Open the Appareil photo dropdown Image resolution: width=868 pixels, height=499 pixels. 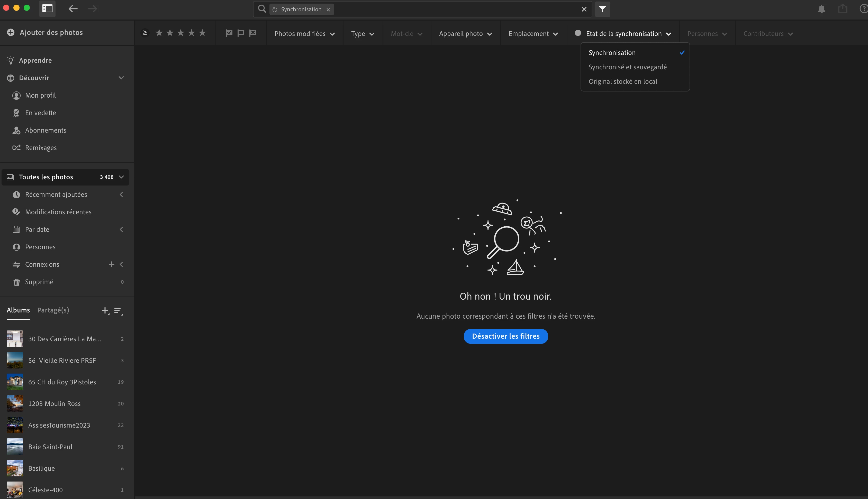coord(465,34)
